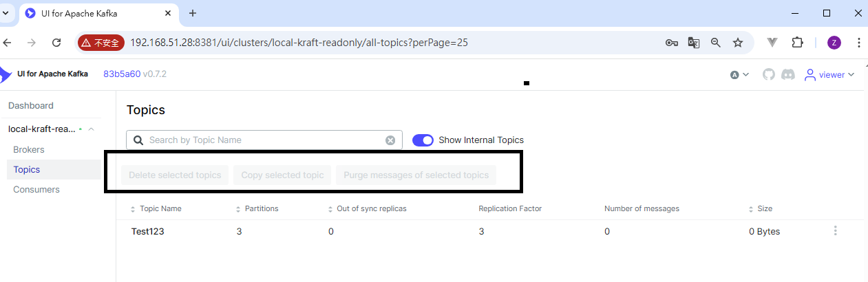The image size is (868, 282).
Task: Toggle Show Internal Topics switch
Action: coord(423,140)
